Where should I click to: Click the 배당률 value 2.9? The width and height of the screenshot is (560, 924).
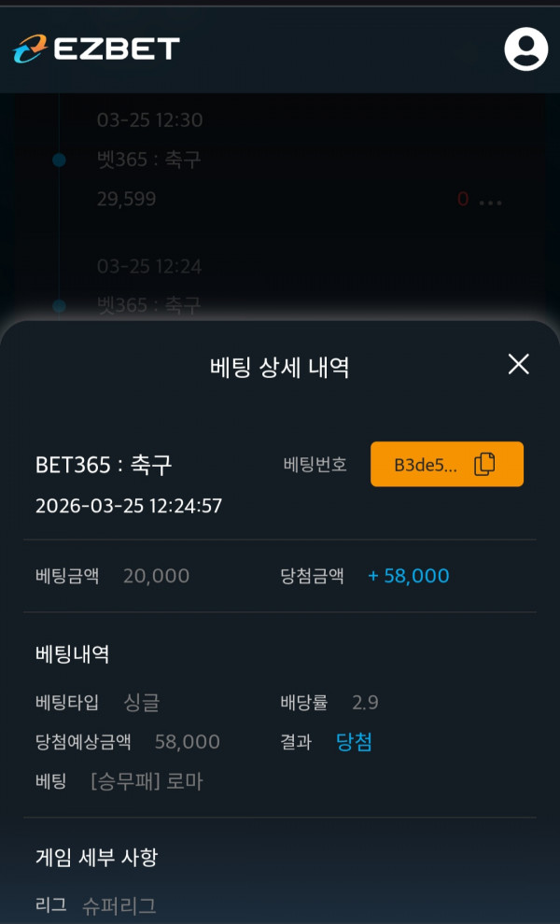click(365, 703)
